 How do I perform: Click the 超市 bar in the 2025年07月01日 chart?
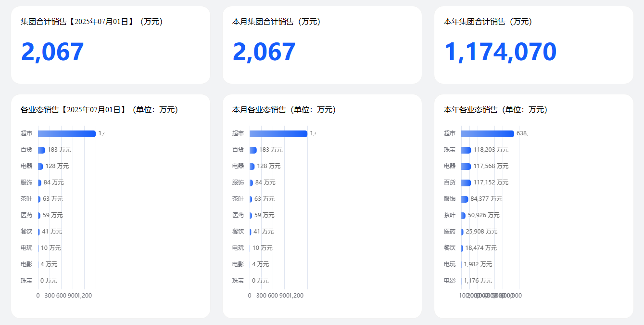point(66,134)
